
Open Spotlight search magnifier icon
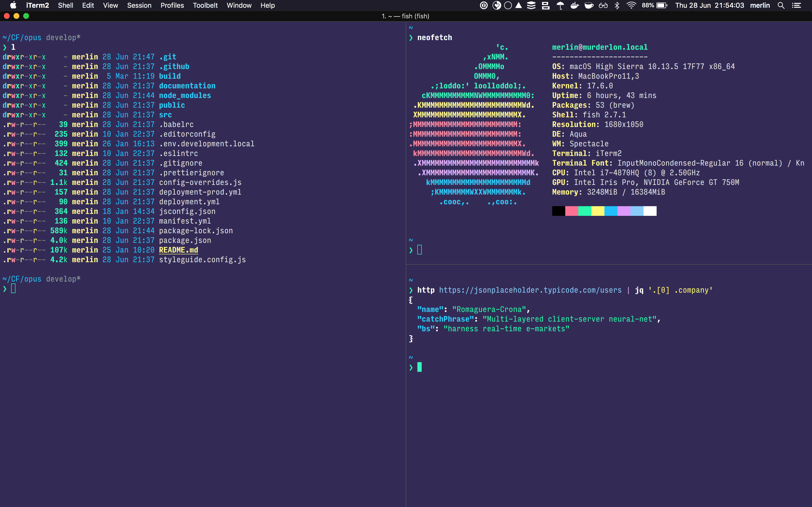(x=781, y=5)
